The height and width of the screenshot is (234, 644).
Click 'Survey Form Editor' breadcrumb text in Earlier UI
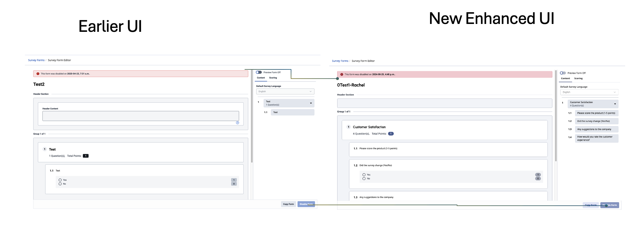59,60
